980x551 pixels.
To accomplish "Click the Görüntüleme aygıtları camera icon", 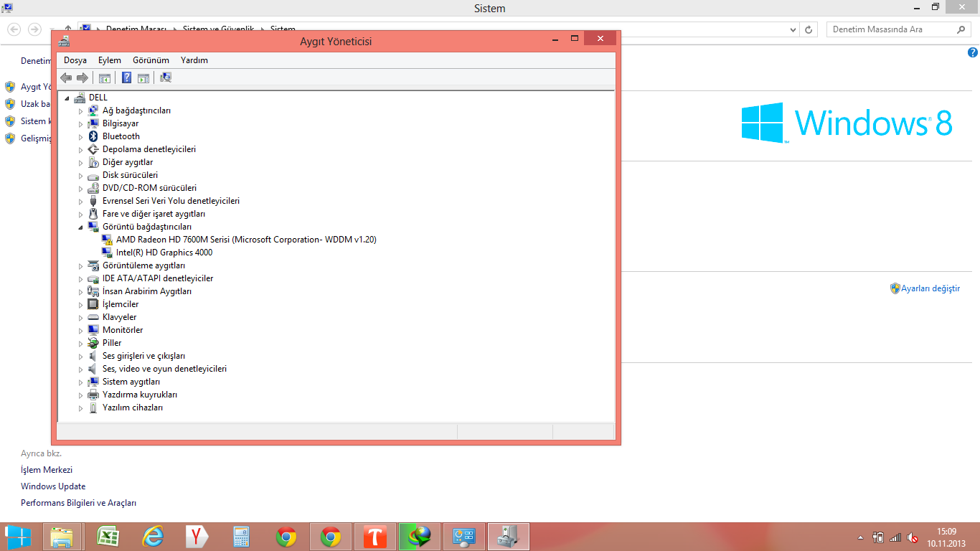I will pos(93,265).
